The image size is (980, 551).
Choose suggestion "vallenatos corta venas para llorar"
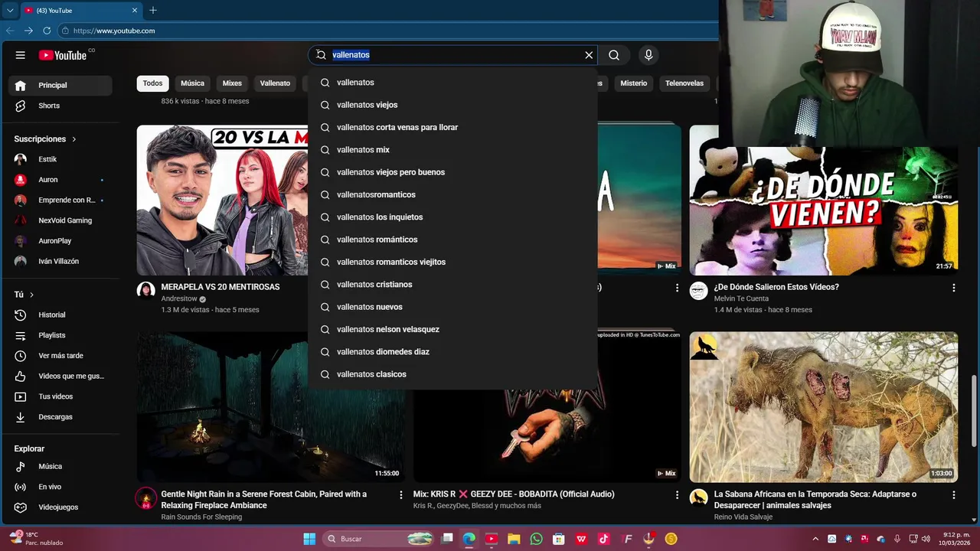(x=452, y=127)
